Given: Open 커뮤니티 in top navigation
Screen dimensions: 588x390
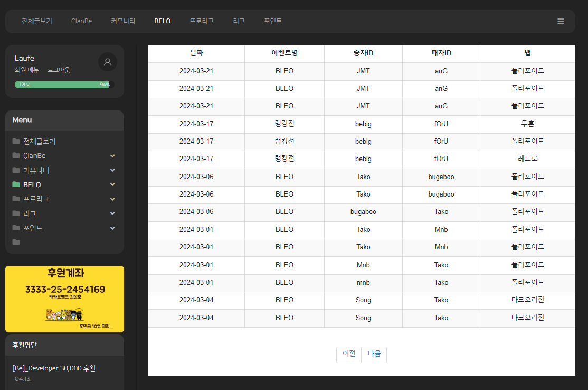Looking at the screenshot, I should click(123, 21).
